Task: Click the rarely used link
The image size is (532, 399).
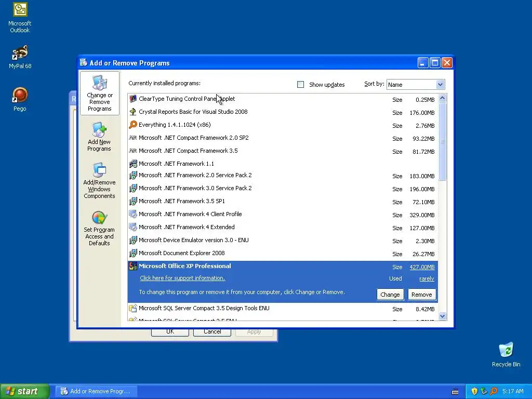Action: (427, 278)
